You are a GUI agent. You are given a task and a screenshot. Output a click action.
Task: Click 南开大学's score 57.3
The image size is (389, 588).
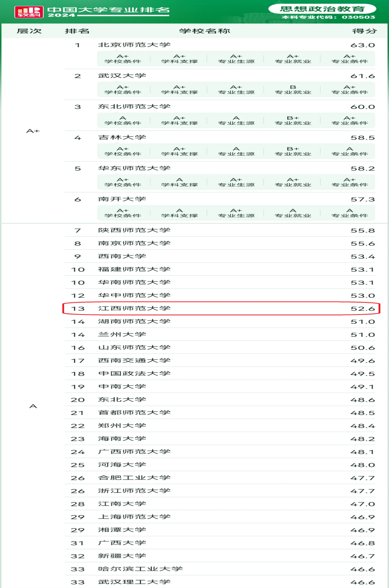pos(363,199)
